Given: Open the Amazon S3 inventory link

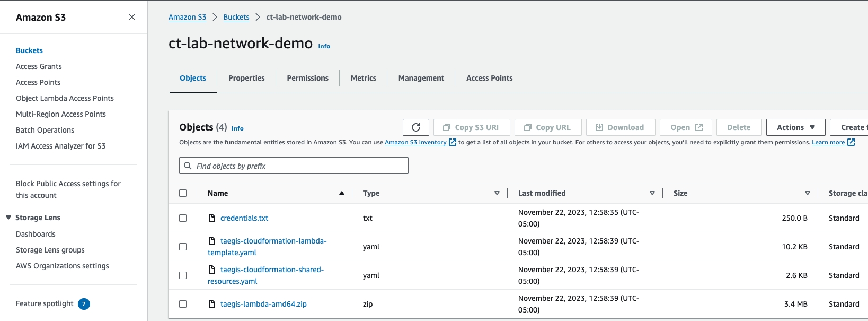Looking at the screenshot, I should coord(415,142).
